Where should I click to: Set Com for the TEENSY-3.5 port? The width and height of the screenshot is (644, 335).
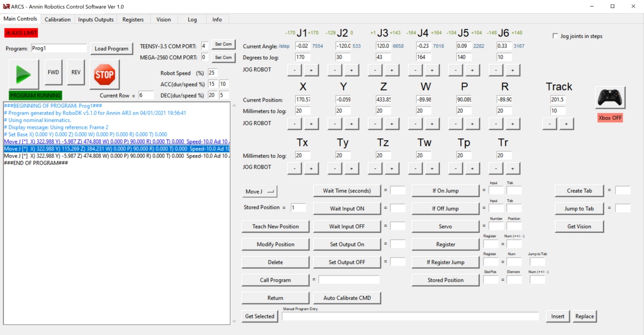(223, 44)
